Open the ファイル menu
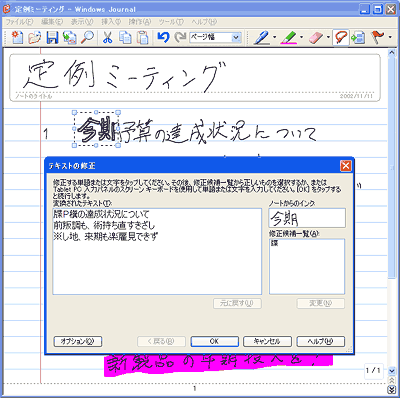The image size is (400, 398). [x=19, y=22]
